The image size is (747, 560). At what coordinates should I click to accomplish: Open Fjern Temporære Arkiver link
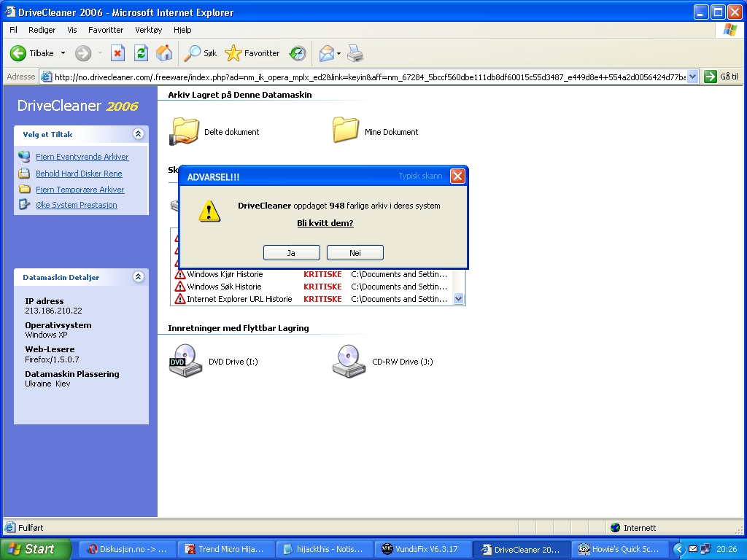(x=80, y=190)
